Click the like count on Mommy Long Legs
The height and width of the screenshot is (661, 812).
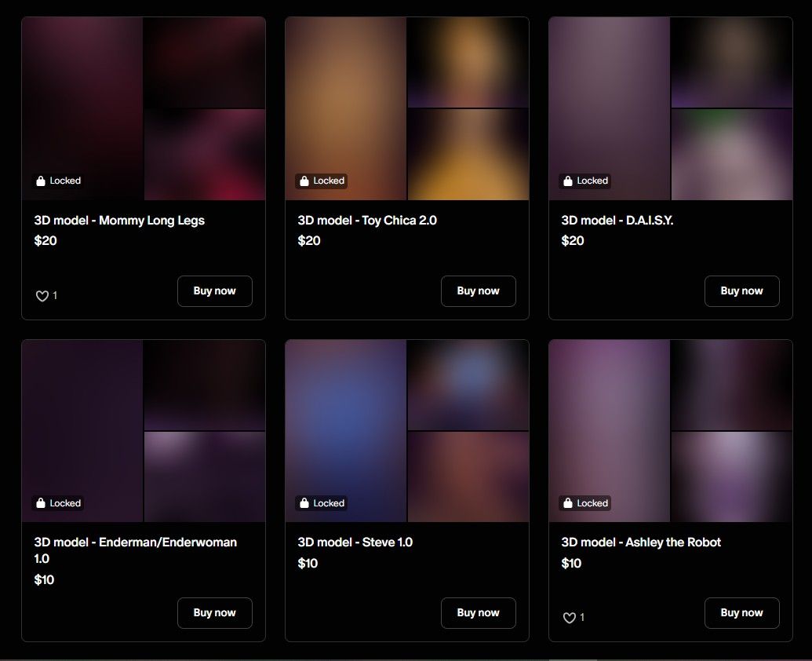point(55,295)
